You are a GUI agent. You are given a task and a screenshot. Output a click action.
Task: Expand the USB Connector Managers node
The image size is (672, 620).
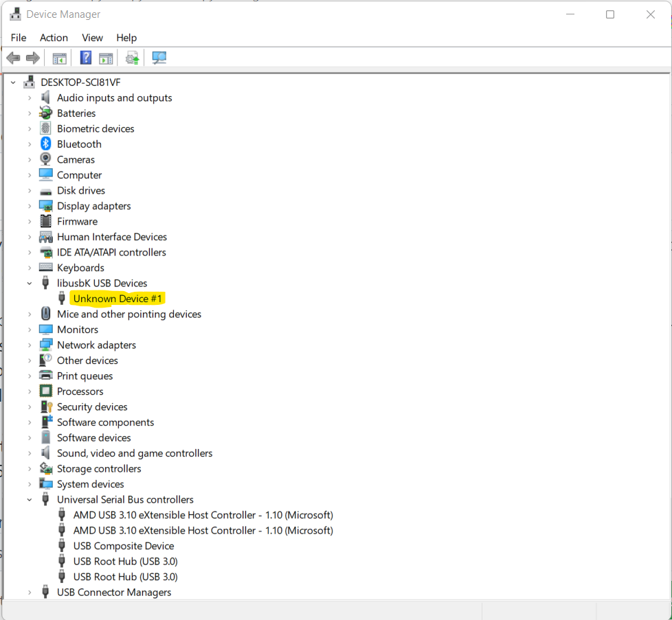point(30,592)
